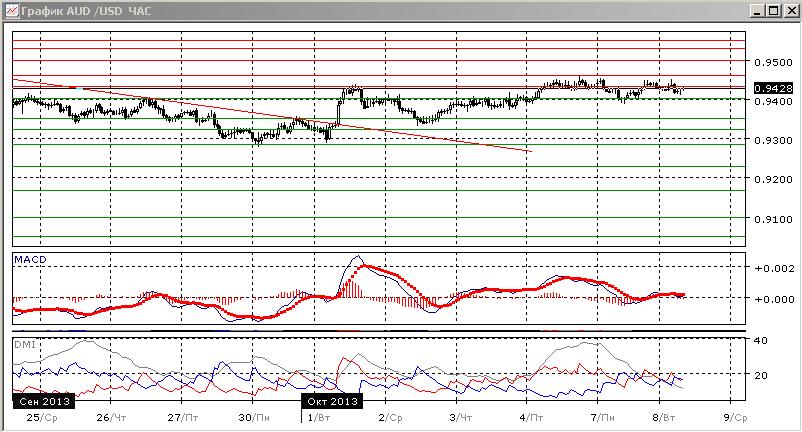This screenshot has height=432, width=802.
Task: Minimize the AUD/USD chart window
Action: click(x=759, y=11)
